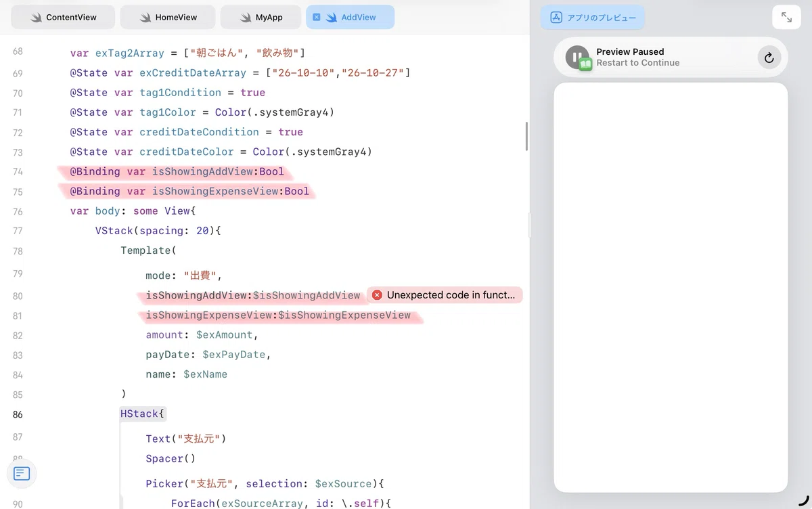Click the name: $exName argument

click(186, 374)
